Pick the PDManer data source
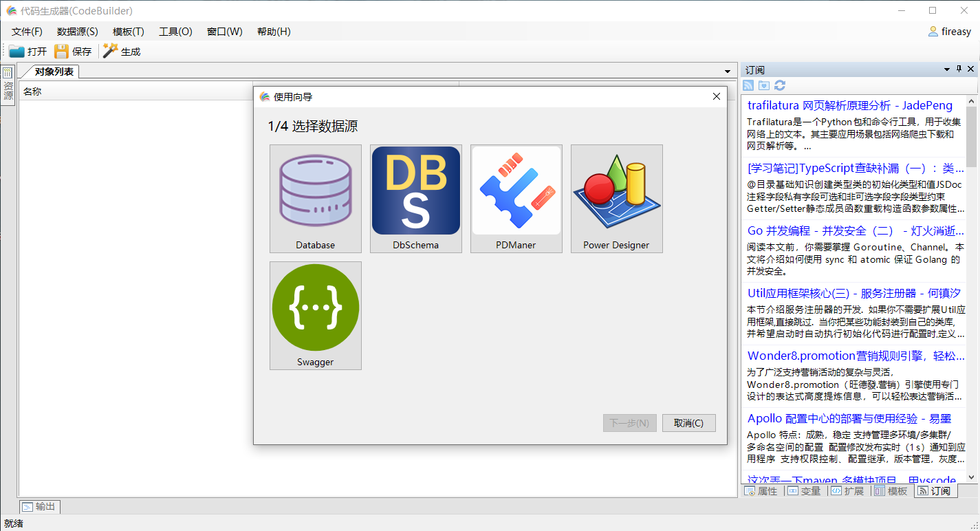Image resolution: width=980 pixels, height=531 pixels. [x=516, y=199]
